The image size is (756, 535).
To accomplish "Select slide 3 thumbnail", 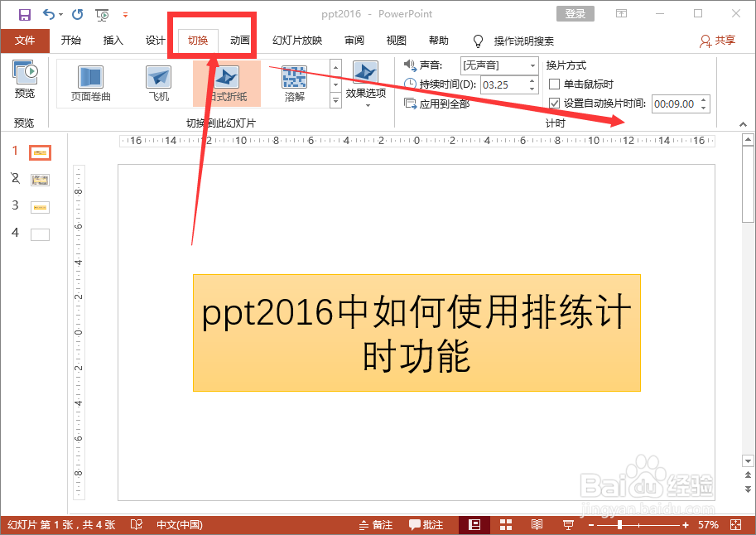I will coord(40,207).
